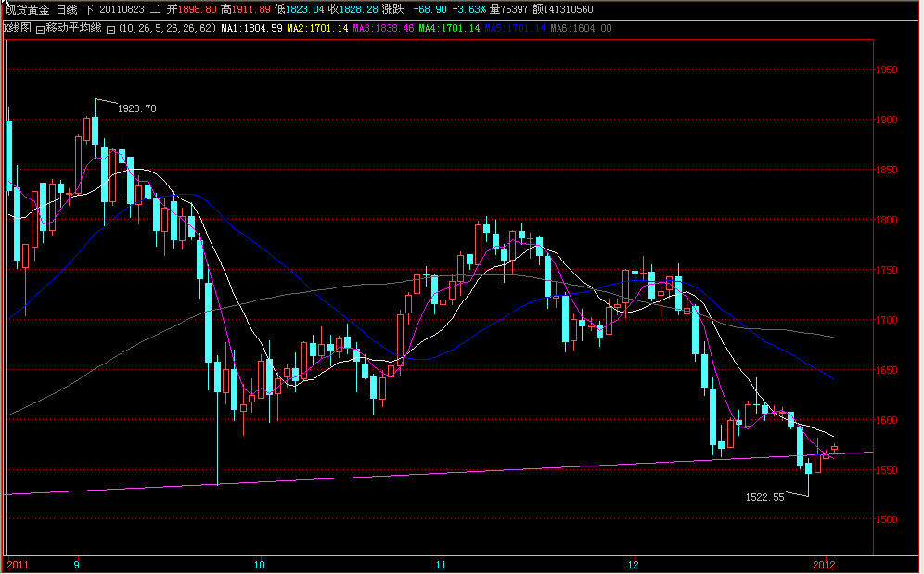Select the green MA4:1701.14 value
This screenshot has height=574, width=924.
[x=450, y=29]
